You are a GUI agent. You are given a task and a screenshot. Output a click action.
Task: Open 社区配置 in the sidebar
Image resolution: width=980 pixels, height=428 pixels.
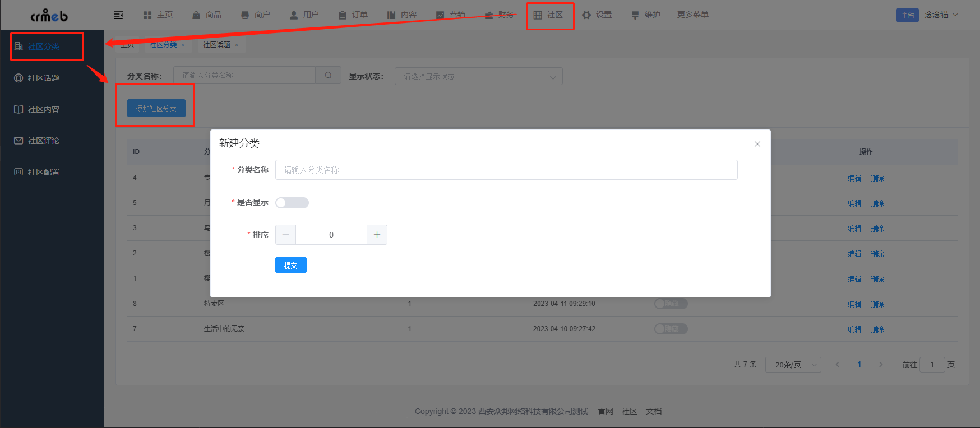[44, 172]
